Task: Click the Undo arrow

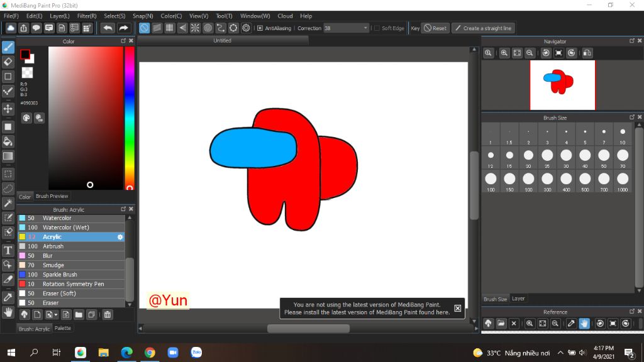Action: pos(108,28)
